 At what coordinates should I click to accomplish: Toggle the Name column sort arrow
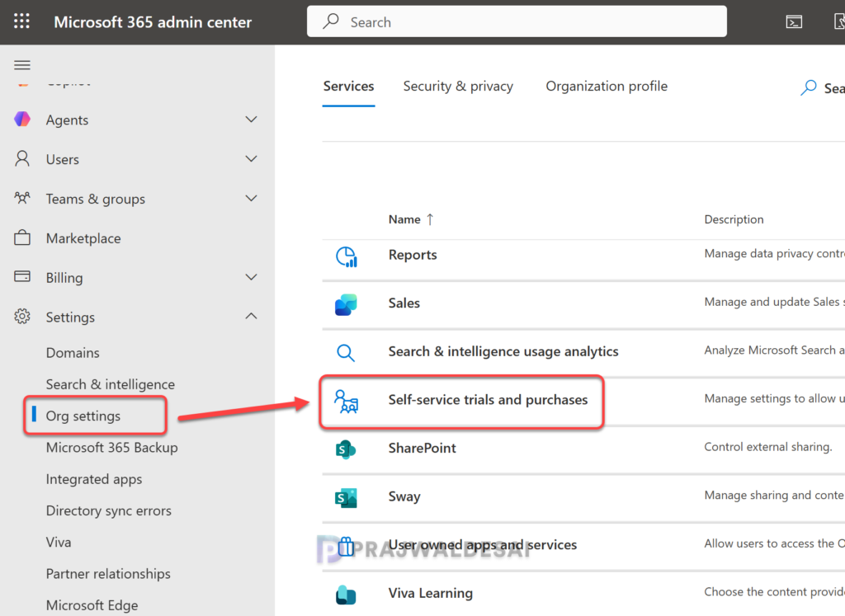click(x=430, y=219)
